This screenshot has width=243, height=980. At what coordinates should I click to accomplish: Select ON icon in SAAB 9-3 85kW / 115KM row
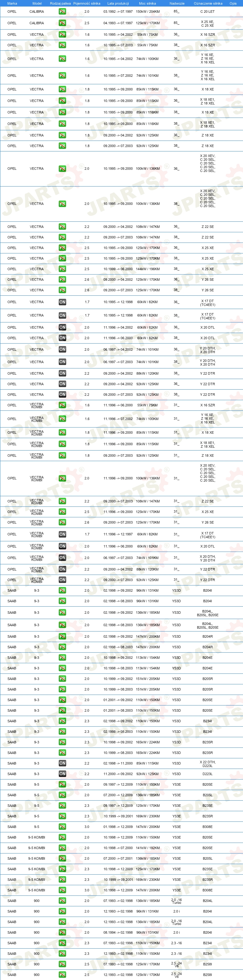click(x=62, y=763)
